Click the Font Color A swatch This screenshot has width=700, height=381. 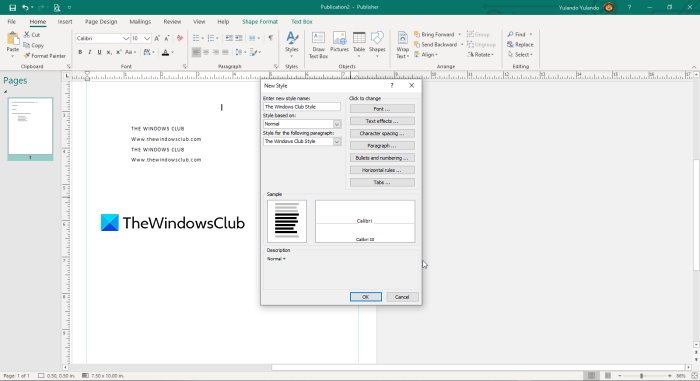tap(165, 52)
